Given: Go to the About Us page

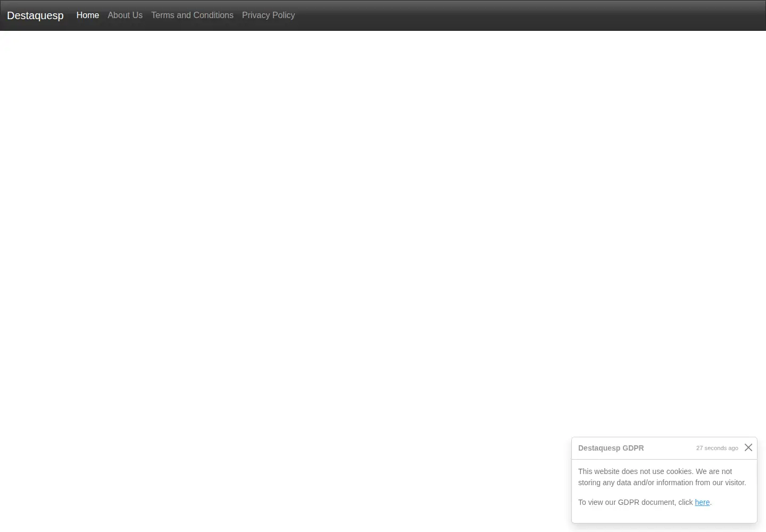Looking at the screenshot, I should [125, 15].
